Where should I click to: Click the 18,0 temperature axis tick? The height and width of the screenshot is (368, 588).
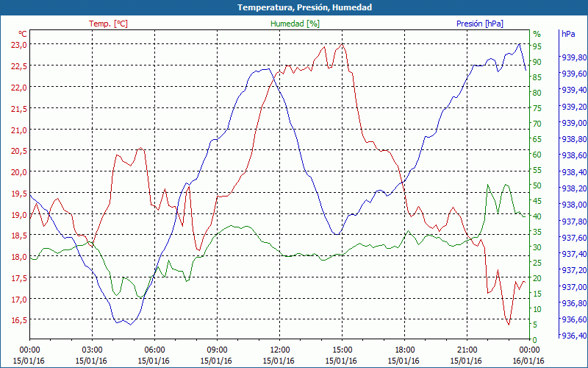(x=19, y=257)
